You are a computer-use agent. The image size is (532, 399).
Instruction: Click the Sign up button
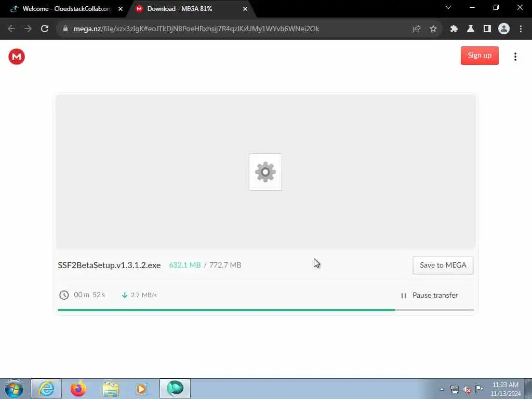coord(480,56)
